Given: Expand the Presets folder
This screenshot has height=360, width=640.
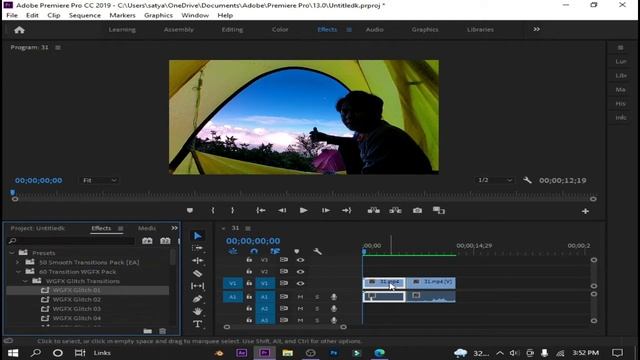Looking at the screenshot, I should point(11,253).
